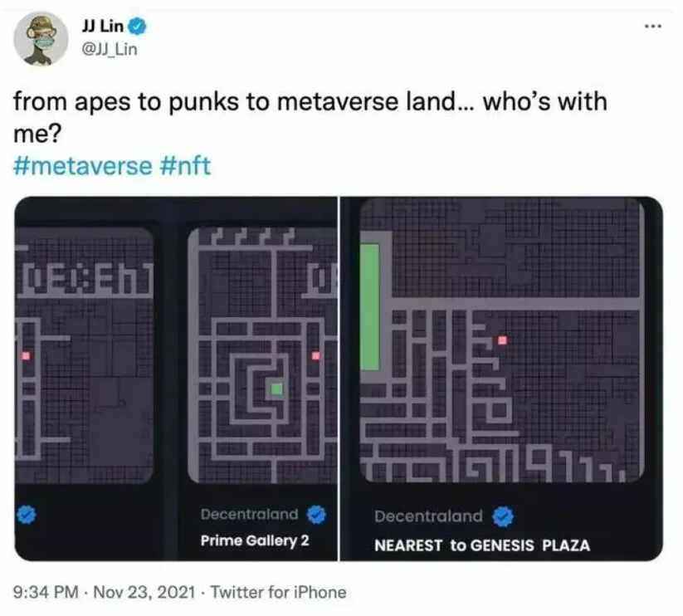Select the tall green plaza block on the right map
The width and height of the screenshot is (683, 616).
coord(370,307)
